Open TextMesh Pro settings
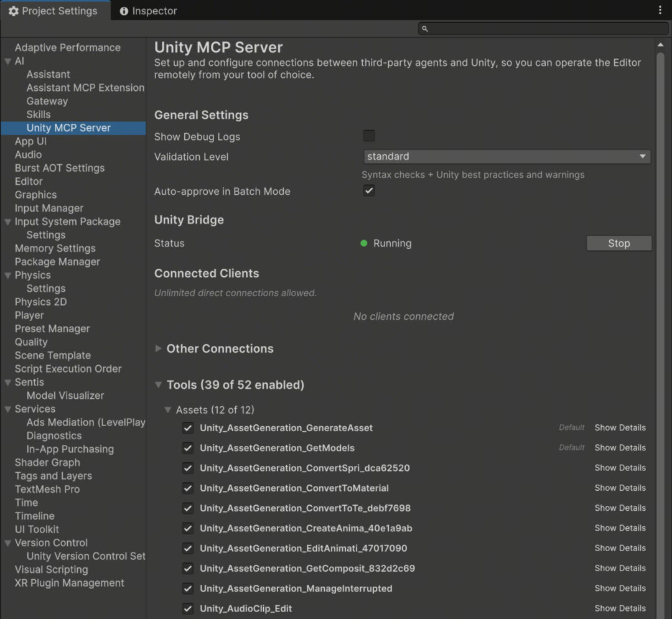The image size is (672, 619). pyautogui.click(x=47, y=489)
